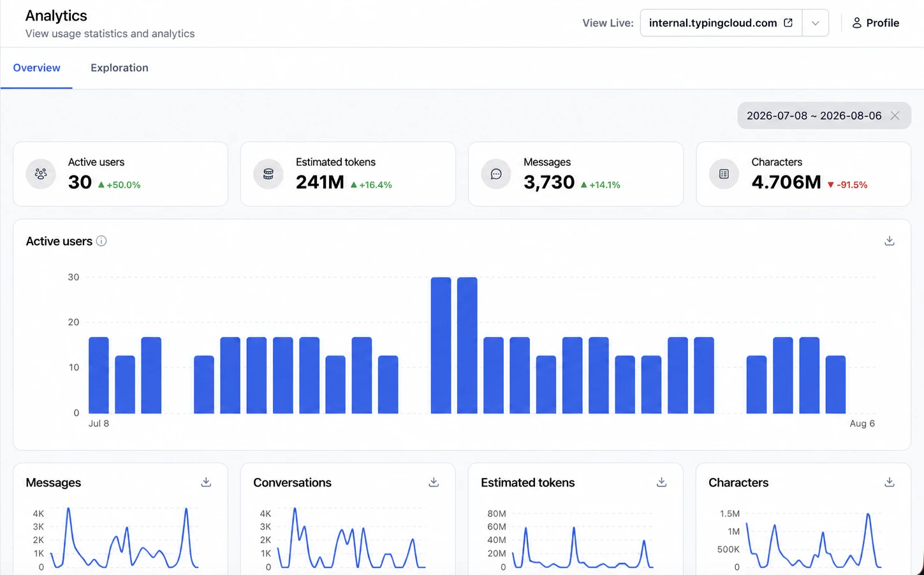Click the Characters summary card showing 4.706M
This screenshot has width=924, height=575.
803,174
